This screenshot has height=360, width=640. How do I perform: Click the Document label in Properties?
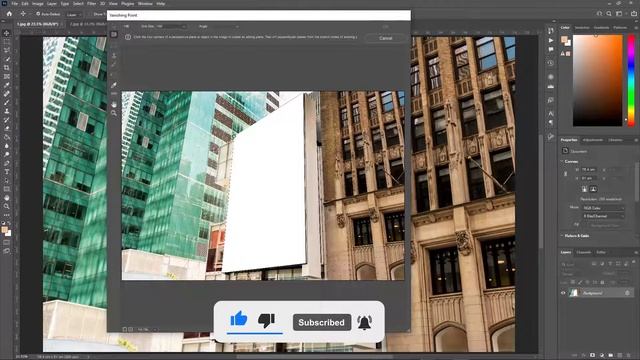578,151
